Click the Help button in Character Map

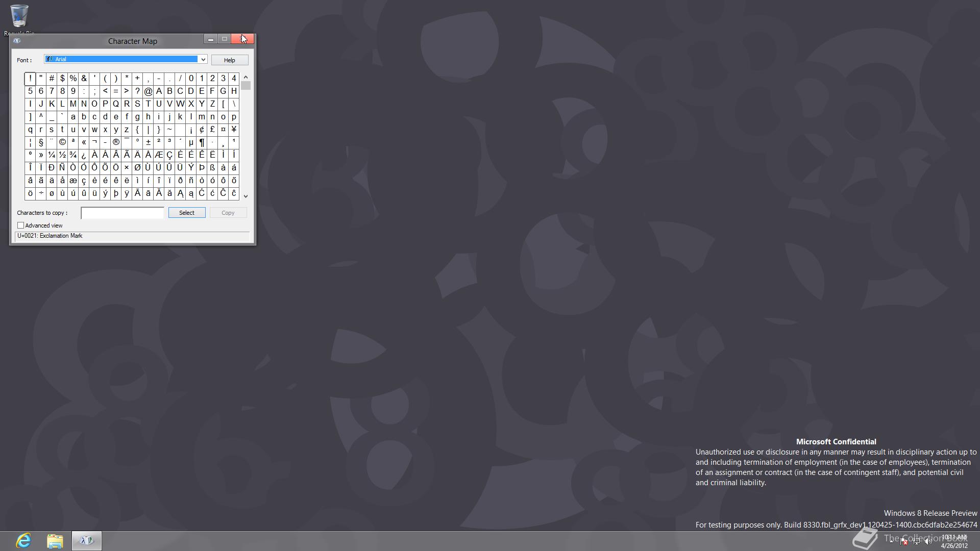point(230,60)
